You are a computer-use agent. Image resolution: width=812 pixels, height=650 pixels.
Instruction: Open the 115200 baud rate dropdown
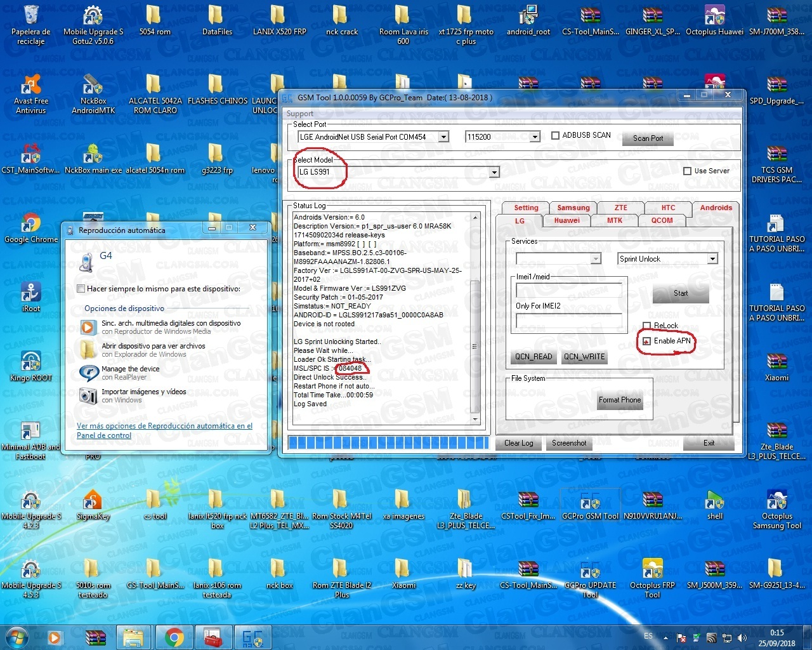click(x=535, y=136)
